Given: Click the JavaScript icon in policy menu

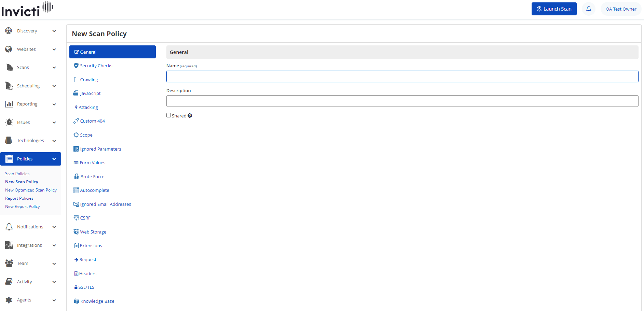Looking at the screenshot, I should point(76,93).
